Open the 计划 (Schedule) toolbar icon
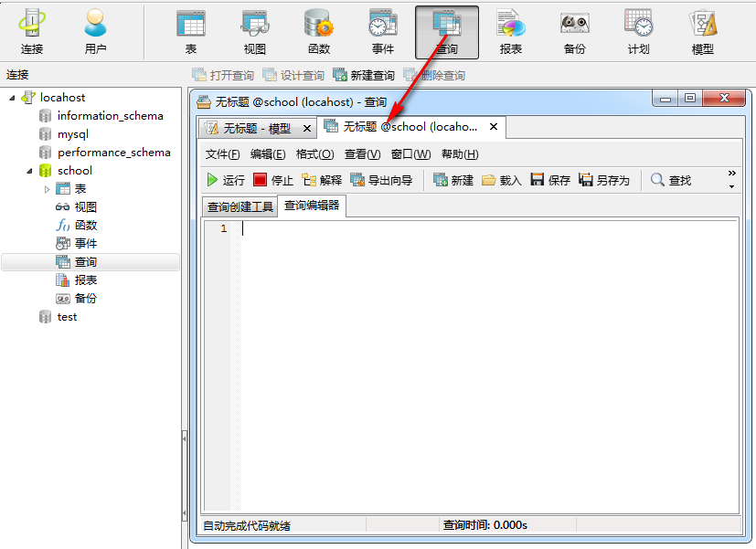 click(x=638, y=31)
